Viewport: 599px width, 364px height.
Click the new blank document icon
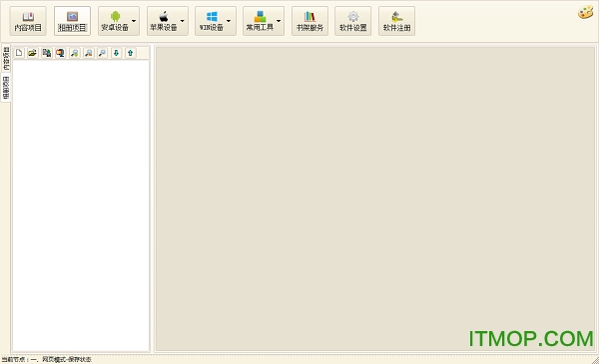19,53
